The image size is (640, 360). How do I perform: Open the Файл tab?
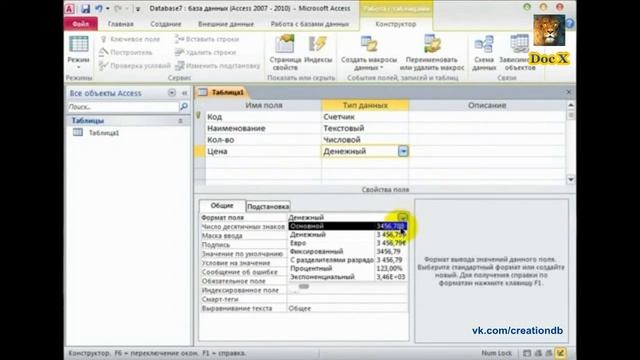81,24
